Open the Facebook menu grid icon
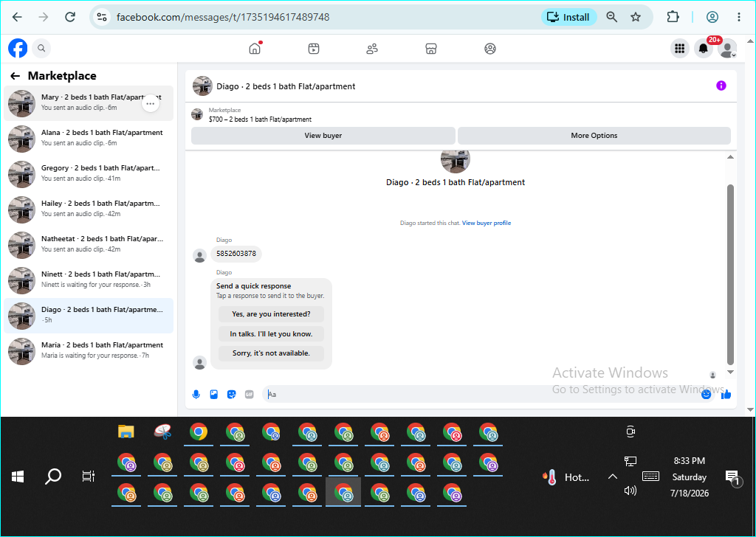Image resolution: width=756 pixels, height=537 pixels. tap(680, 48)
